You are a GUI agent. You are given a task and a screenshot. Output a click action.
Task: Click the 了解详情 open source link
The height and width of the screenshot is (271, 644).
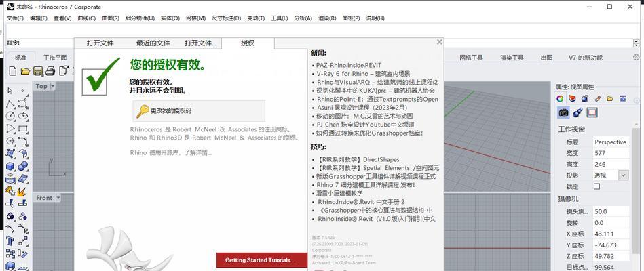197,153
